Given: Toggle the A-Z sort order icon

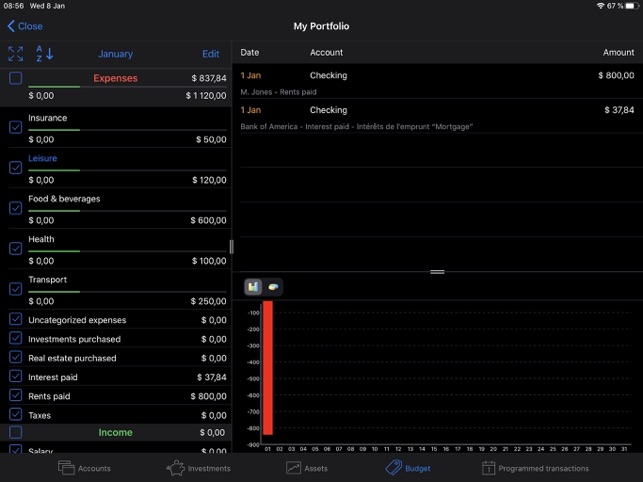Looking at the screenshot, I should (x=45, y=54).
